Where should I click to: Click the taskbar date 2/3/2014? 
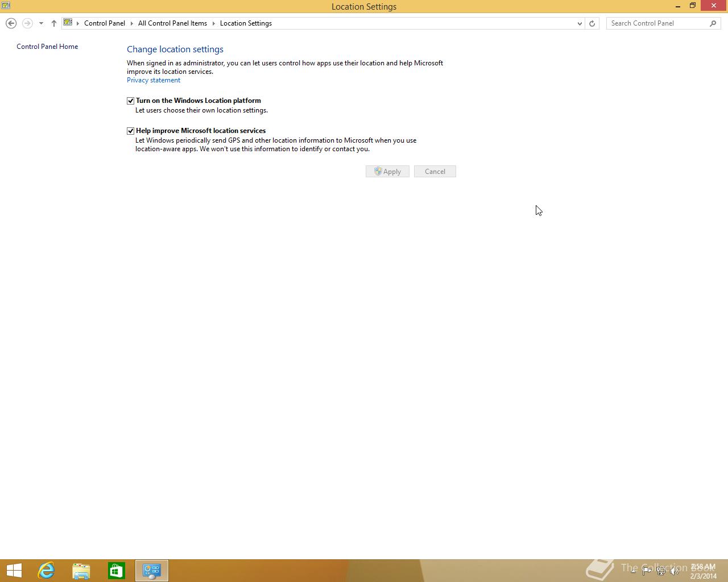click(x=704, y=576)
